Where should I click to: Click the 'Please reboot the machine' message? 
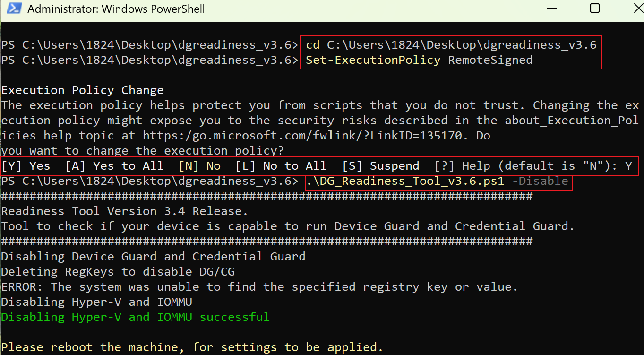click(192, 347)
